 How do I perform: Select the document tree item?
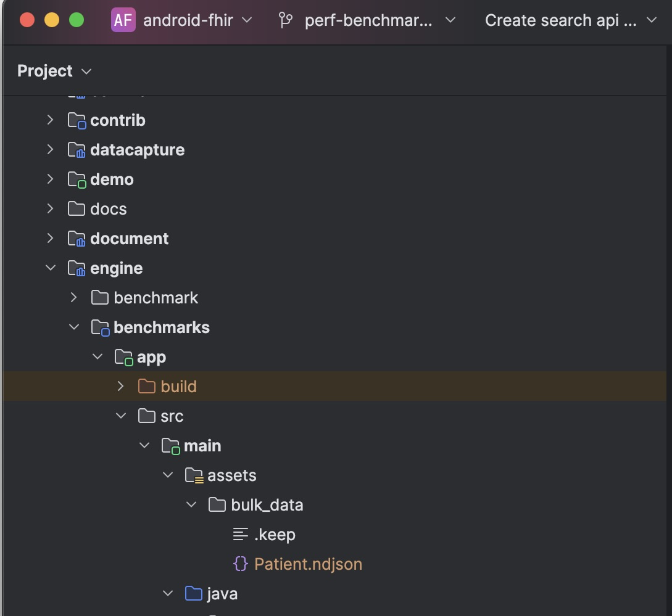pos(129,239)
